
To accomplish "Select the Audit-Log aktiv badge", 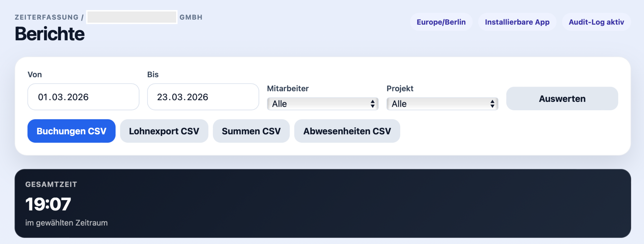I will point(596,22).
